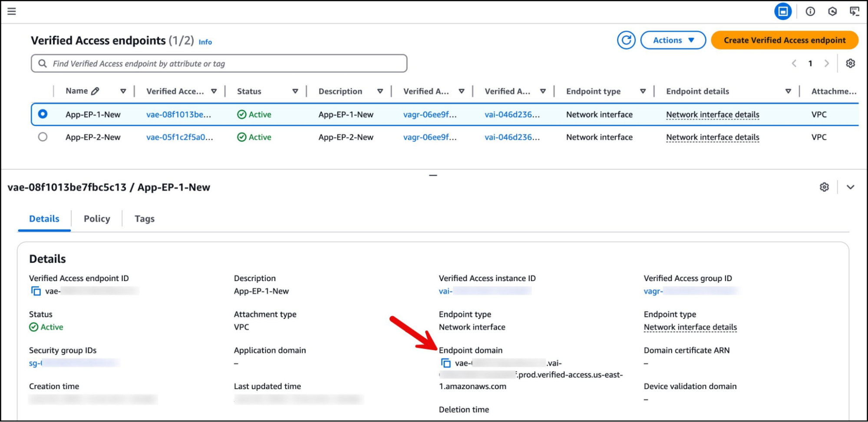Select the App-EP-2-New radio button

(43, 137)
